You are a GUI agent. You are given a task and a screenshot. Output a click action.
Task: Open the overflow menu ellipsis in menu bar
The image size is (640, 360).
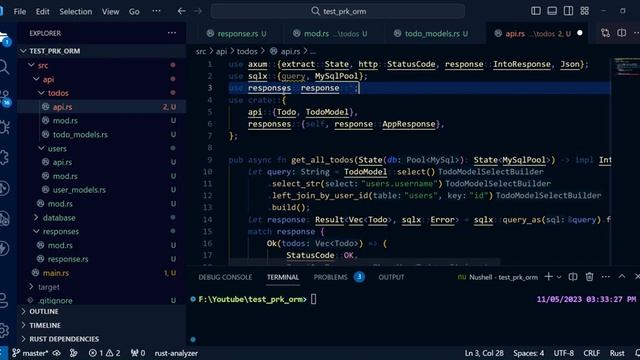click(x=156, y=11)
